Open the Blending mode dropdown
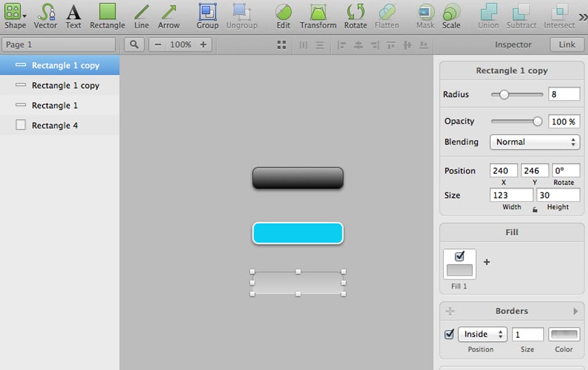This screenshot has width=588, height=370. coord(534,142)
